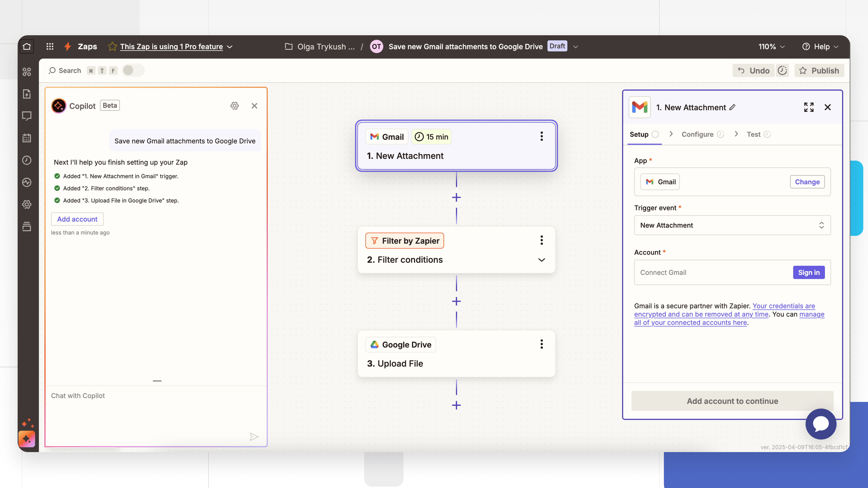The image size is (868, 488).
Task: Switch to the Setup tab
Action: click(x=644, y=134)
